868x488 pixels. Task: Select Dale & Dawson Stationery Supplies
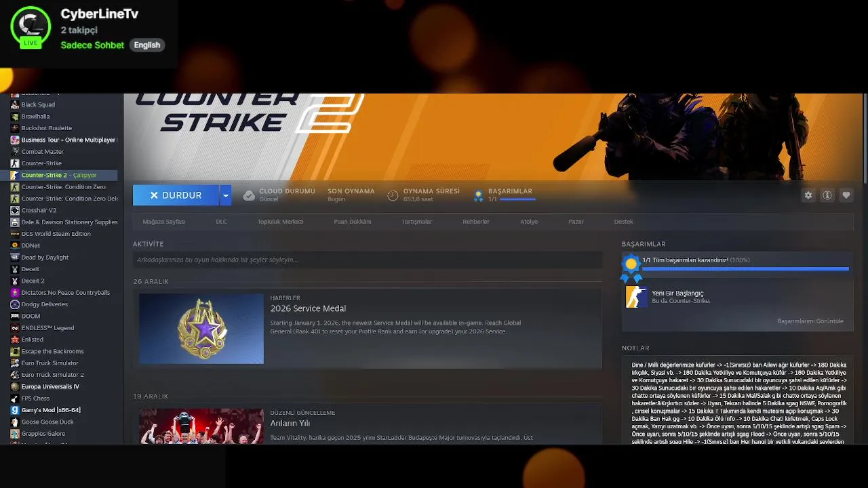pos(69,222)
